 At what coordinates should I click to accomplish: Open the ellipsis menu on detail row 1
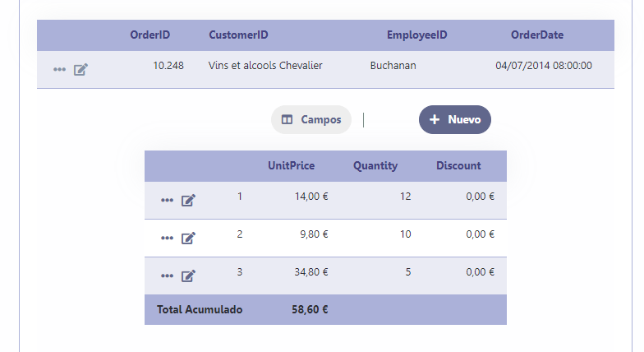click(167, 200)
